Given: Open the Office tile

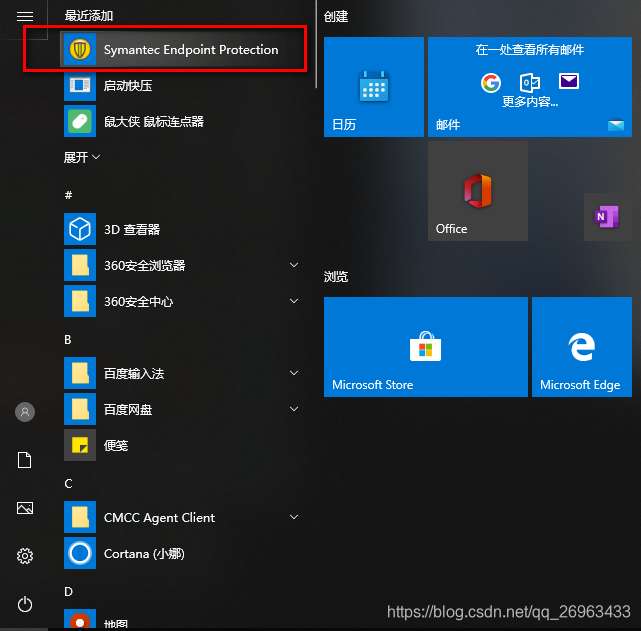Looking at the screenshot, I should [478, 191].
